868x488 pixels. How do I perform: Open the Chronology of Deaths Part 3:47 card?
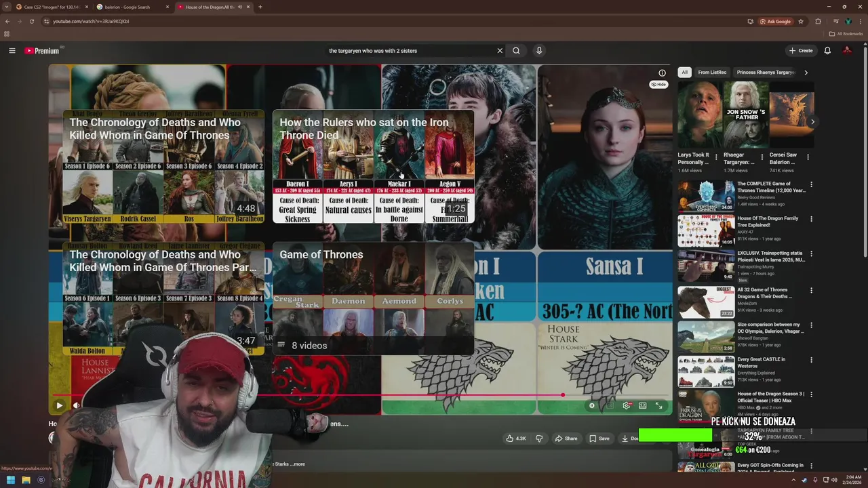163,299
